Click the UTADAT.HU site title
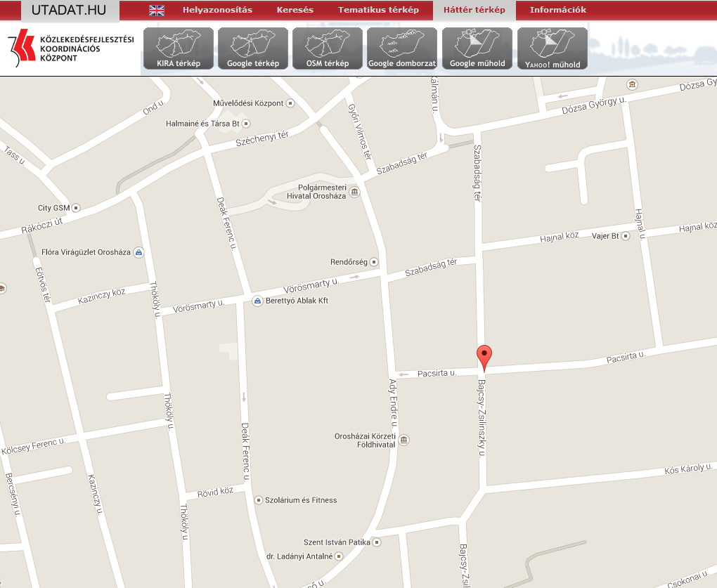717x588 pixels. [x=69, y=11]
